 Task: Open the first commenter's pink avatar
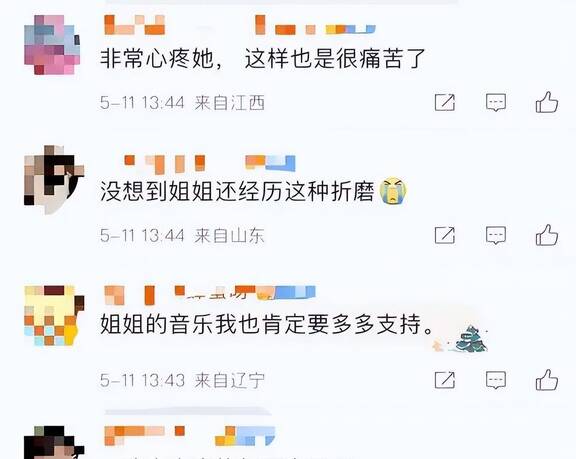click(52, 45)
